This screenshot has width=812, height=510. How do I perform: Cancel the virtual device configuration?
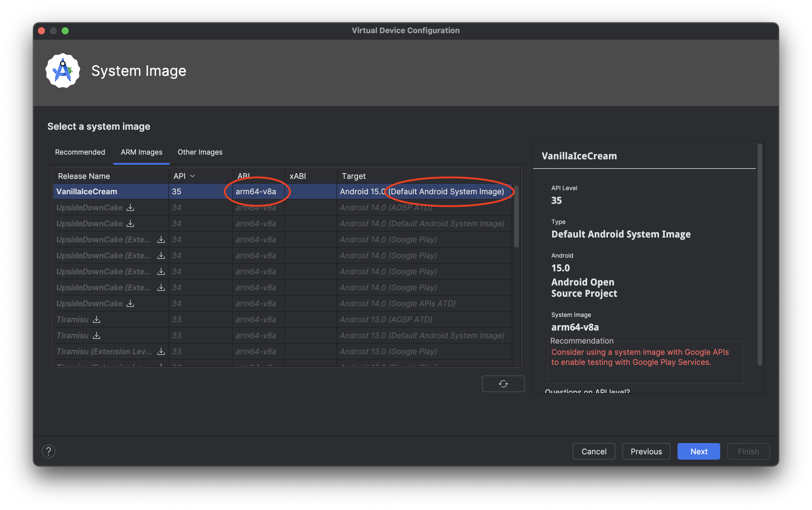pos(594,451)
